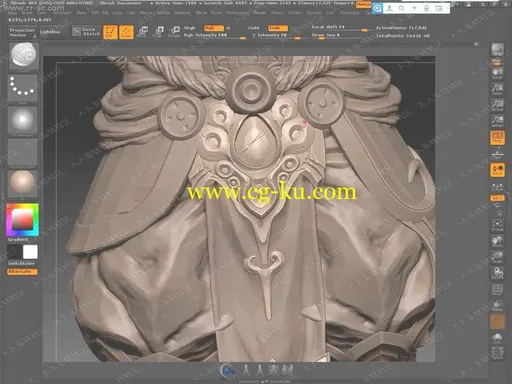Click the Xpose explode icon
The width and height of the screenshot is (512, 384).
(x=497, y=353)
